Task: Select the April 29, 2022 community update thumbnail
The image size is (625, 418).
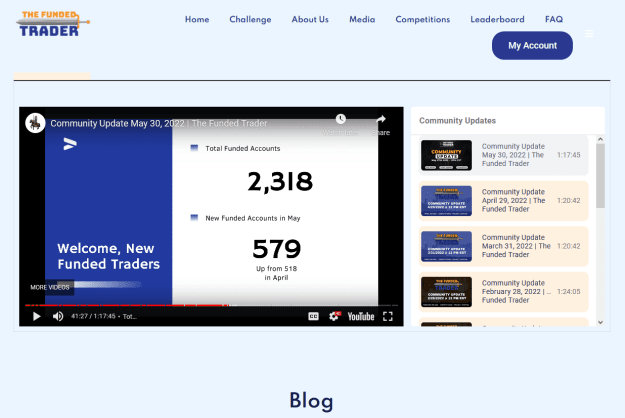Action: click(446, 201)
